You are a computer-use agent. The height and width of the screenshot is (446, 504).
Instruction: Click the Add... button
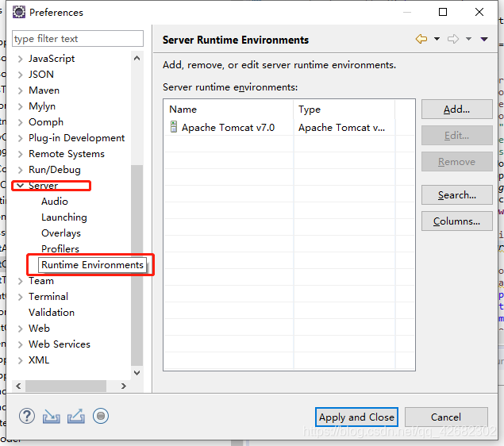pos(456,110)
